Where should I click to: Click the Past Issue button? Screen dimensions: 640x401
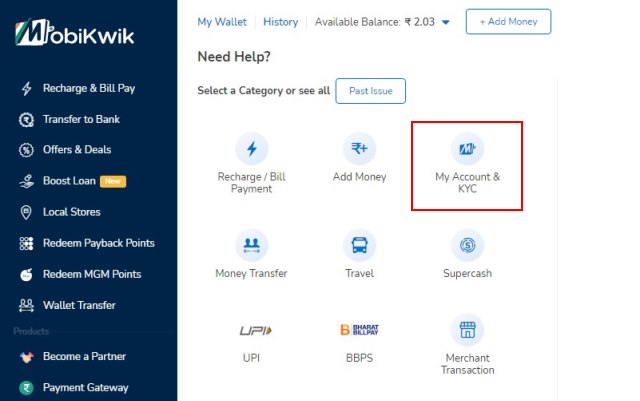tap(371, 91)
